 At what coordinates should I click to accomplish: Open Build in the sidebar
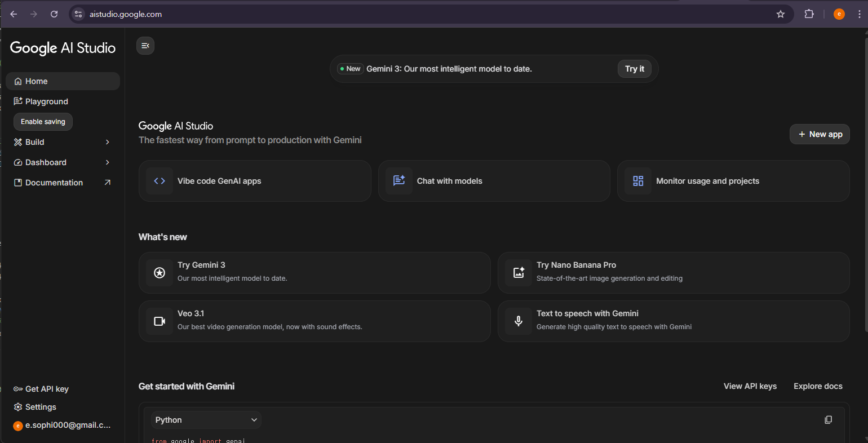pos(63,142)
